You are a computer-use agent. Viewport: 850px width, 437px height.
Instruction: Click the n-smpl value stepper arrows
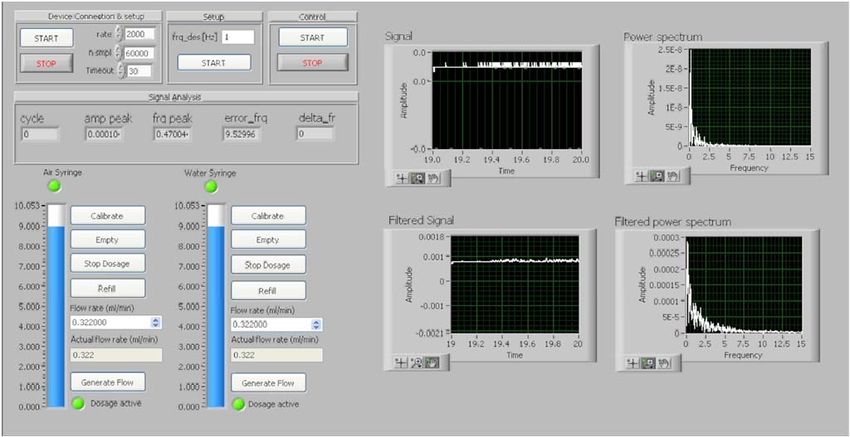point(119,53)
